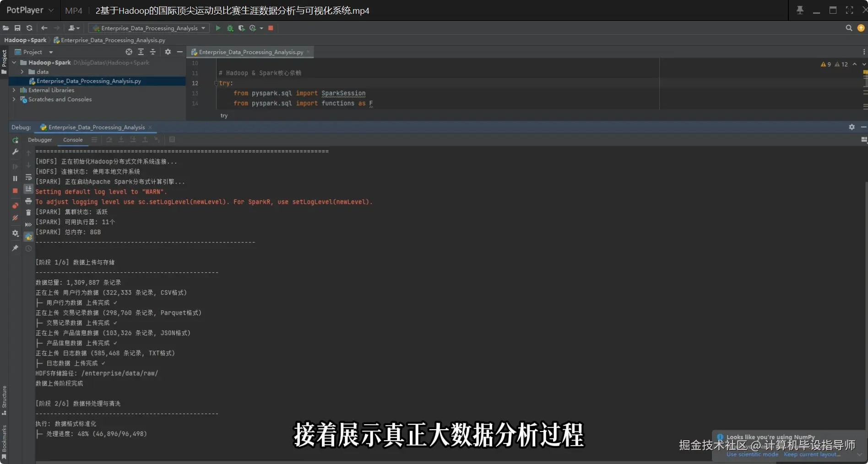
Task: Close the Debug session tab
Action: tap(150, 127)
